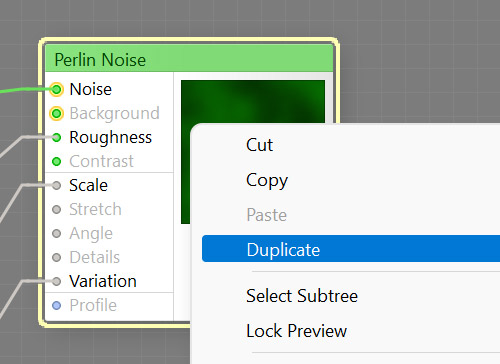Click the Variation input connector
Screen dimensions: 500x364
57,281
